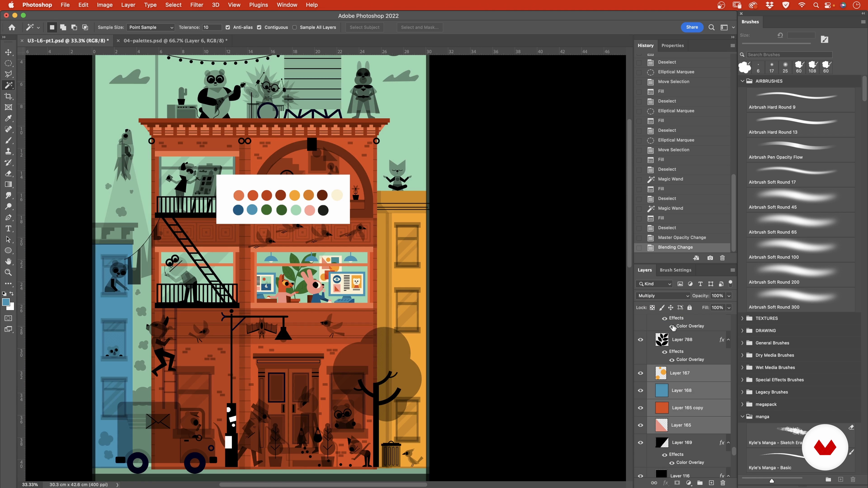Create new snapshot in History panel

click(710, 258)
